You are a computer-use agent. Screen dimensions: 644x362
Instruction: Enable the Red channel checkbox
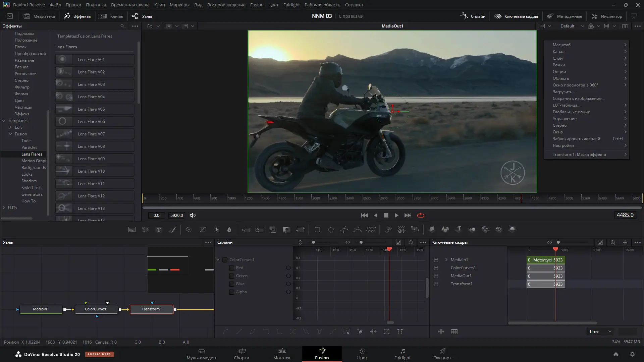231,268
